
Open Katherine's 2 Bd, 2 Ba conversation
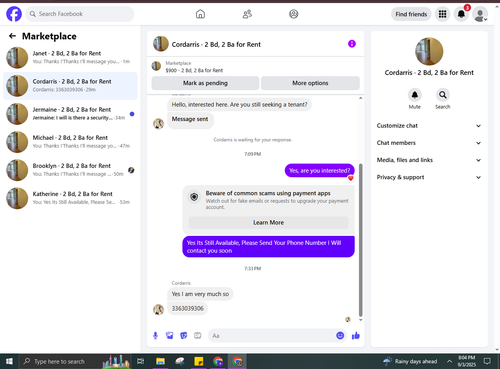(70, 198)
